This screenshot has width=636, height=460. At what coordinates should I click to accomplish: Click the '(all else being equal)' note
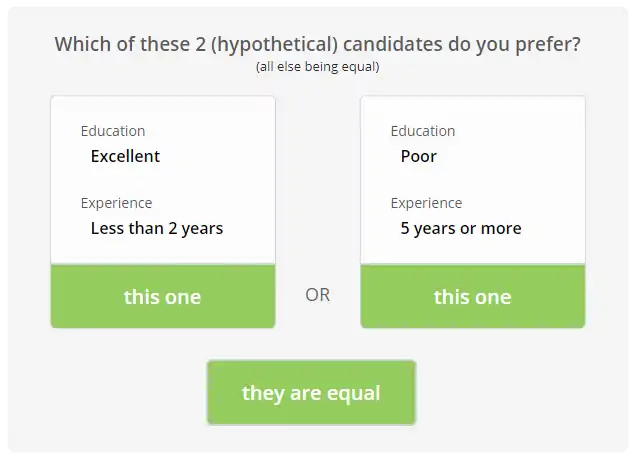point(317,67)
